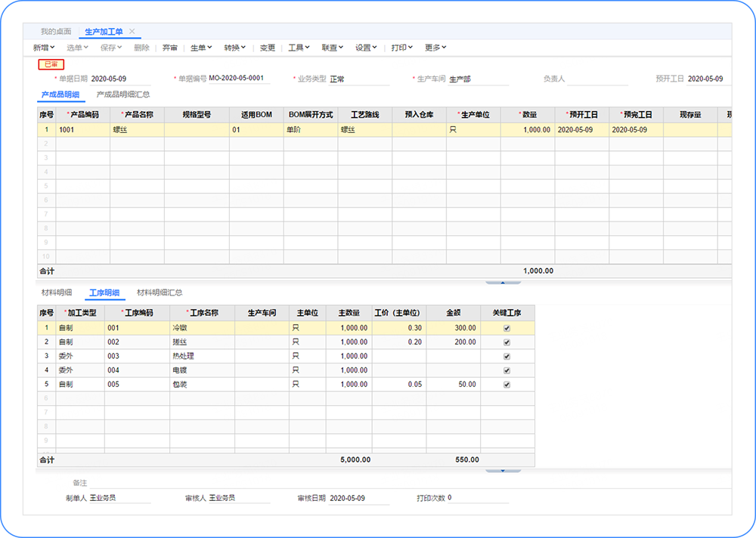Toggle 关键工序 checkbox for 电镀 row

click(x=507, y=370)
